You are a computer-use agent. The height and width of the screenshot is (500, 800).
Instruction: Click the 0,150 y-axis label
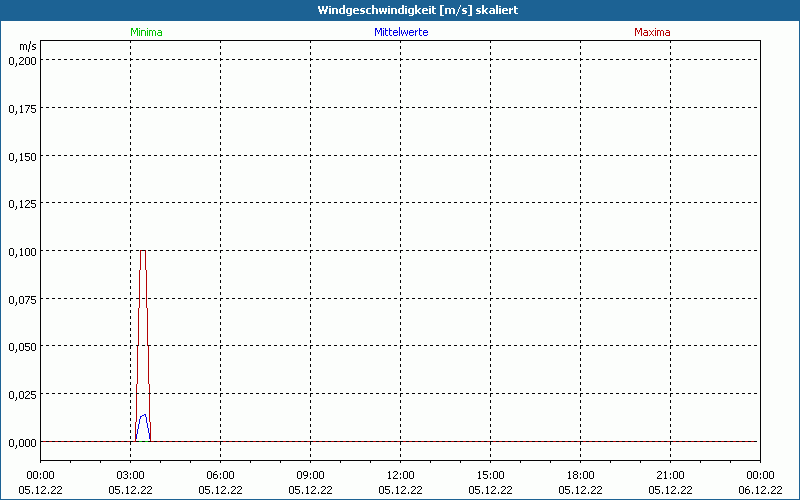(x=22, y=157)
